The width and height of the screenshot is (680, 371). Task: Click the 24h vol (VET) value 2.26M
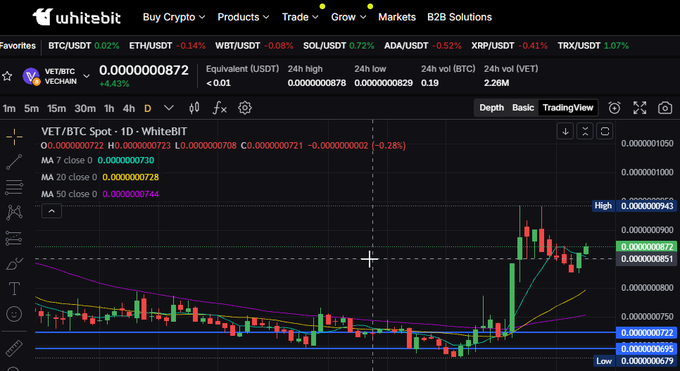[497, 83]
